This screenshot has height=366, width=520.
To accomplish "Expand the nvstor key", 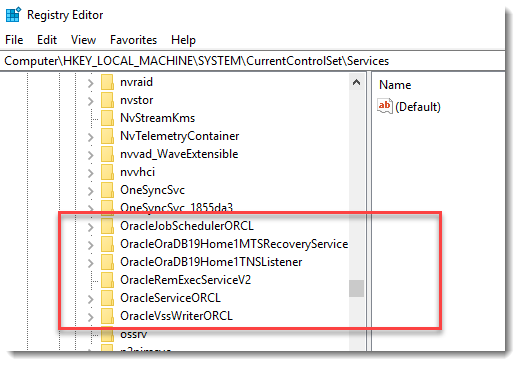I will (x=91, y=101).
